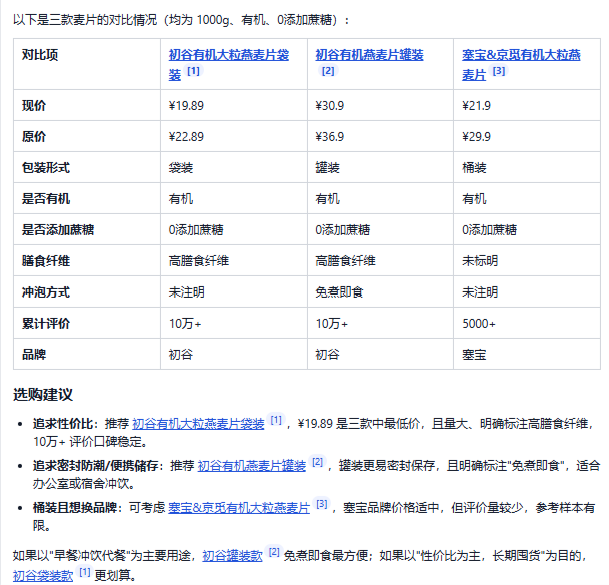Click 5000+ reviews cell
609x585 pixels.
(x=479, y=324)
